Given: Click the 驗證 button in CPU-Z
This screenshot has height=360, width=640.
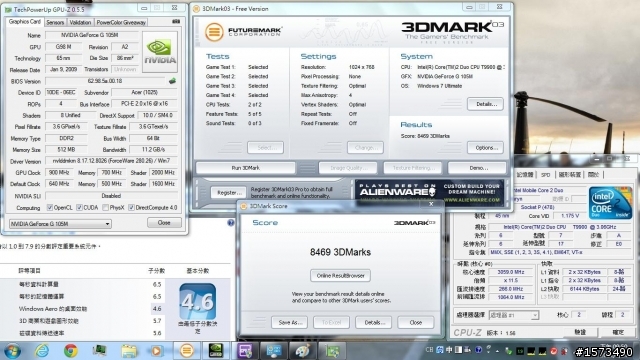Looking at the screenshot, I should pos(580,332).
